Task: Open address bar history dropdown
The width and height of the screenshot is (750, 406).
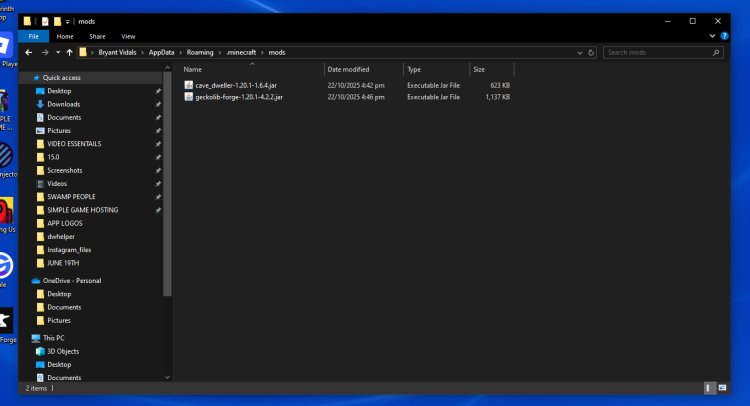Action: 580,52
